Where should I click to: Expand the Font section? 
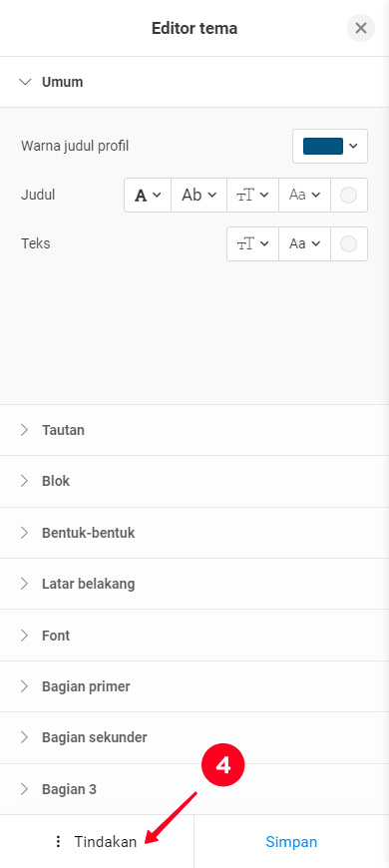pyautogui.click(x=194, y=635)
